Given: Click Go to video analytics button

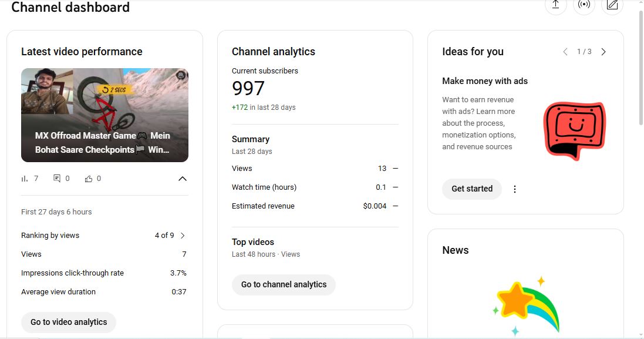Looking at the screenshot, I should (x=69, y=322).
